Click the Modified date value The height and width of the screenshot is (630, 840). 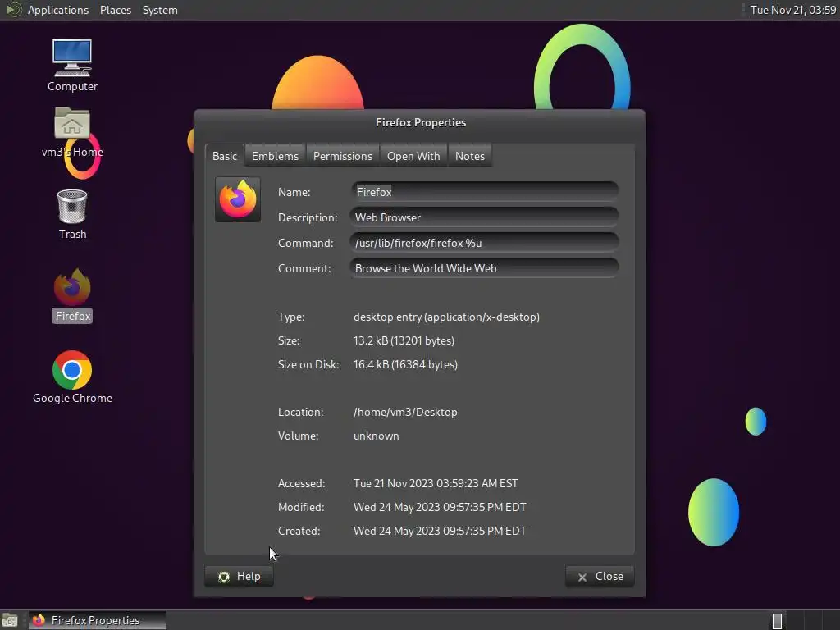(440, 507)
